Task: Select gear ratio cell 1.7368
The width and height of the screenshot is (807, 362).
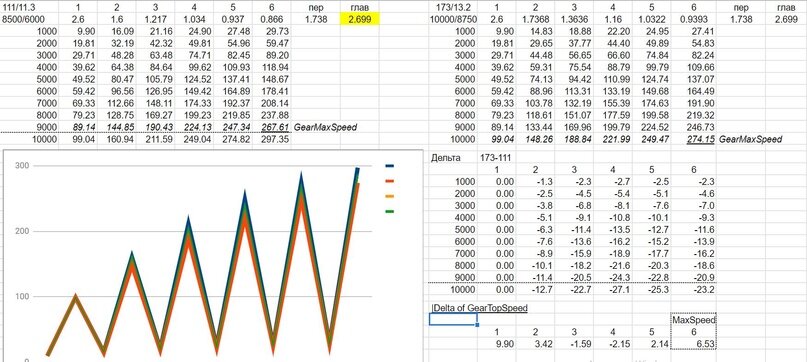Action: coord(535,20)
